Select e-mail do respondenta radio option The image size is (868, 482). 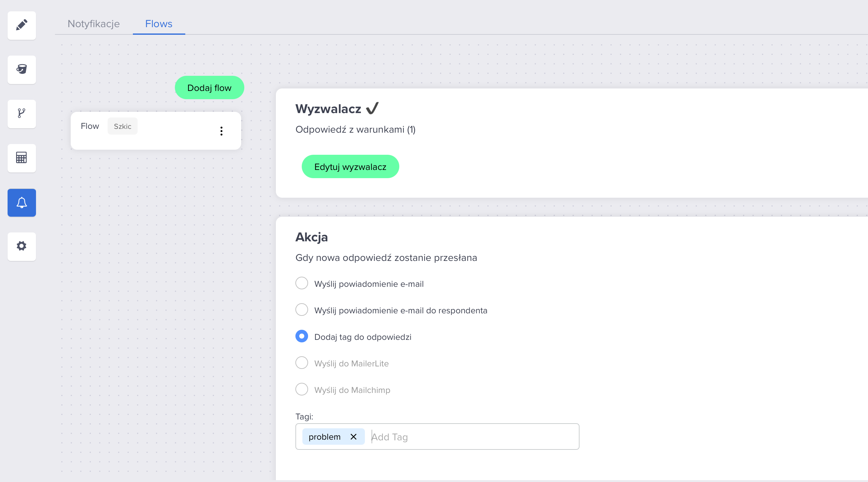[x=301, y=310]
